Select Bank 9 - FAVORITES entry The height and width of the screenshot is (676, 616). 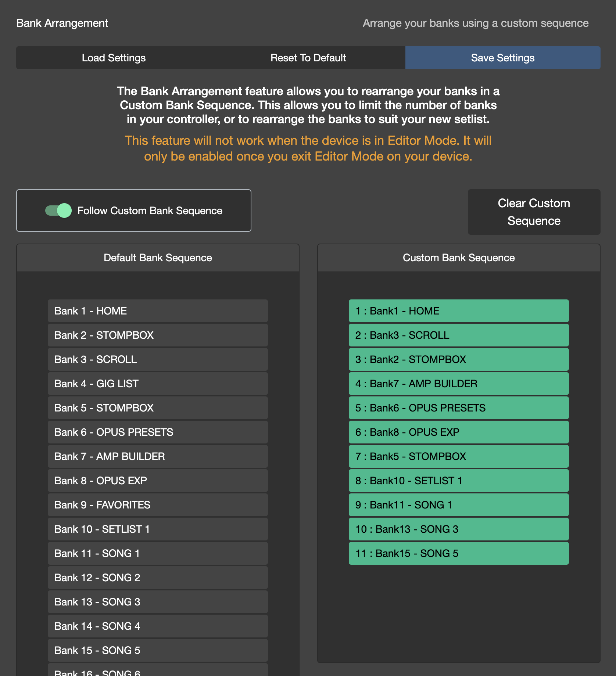(157, 505)
